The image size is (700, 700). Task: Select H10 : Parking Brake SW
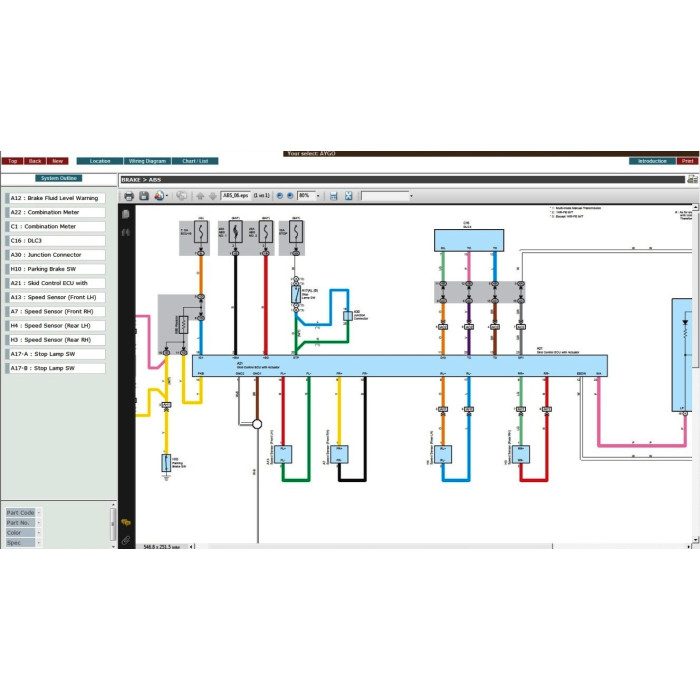(x=55, y=269)
